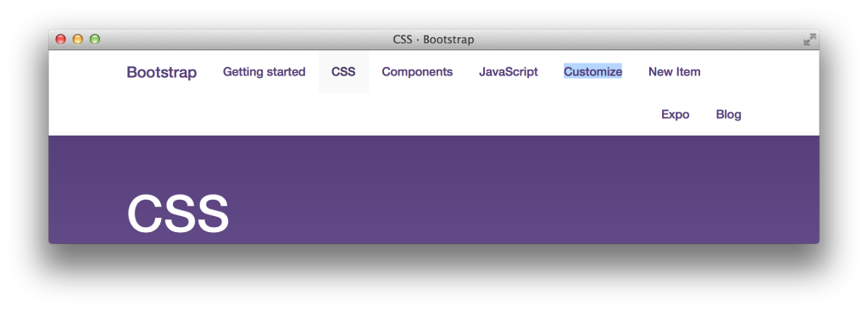Screen dimensions: 868x311
Task: Click the "CSS · Bootstrap" window title
Action: [x=433, y=40]
